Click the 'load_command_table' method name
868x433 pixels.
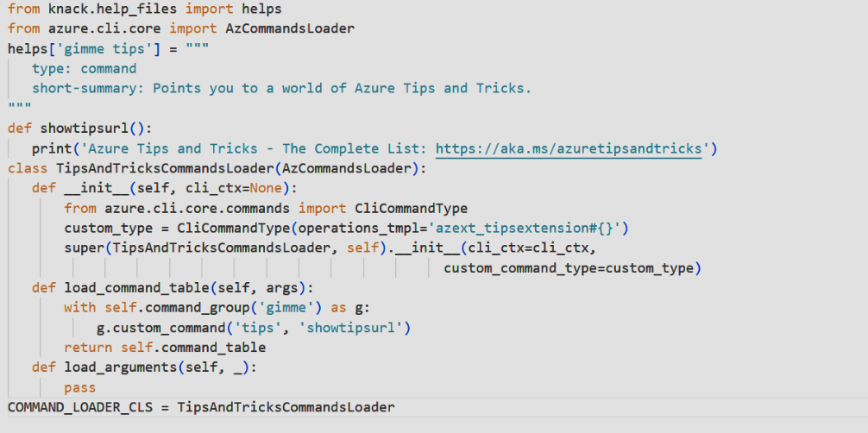pos(136,288)
